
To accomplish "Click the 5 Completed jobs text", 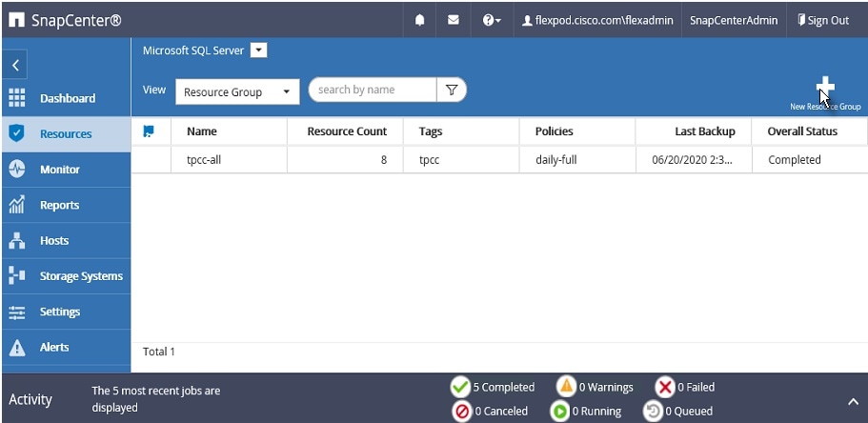I will click(x=504, y=387).
